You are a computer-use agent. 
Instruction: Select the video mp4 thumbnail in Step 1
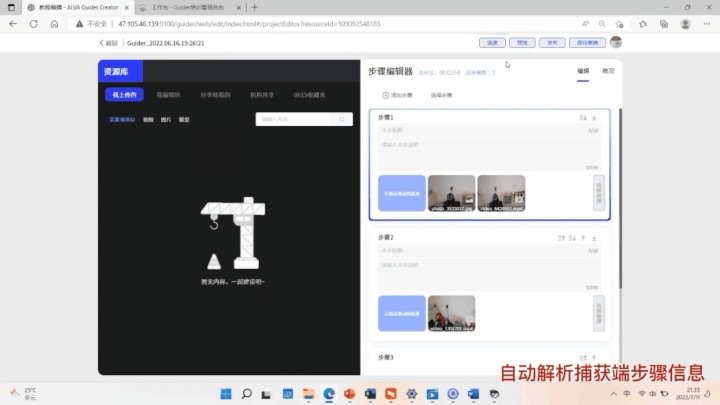[501, 193]
